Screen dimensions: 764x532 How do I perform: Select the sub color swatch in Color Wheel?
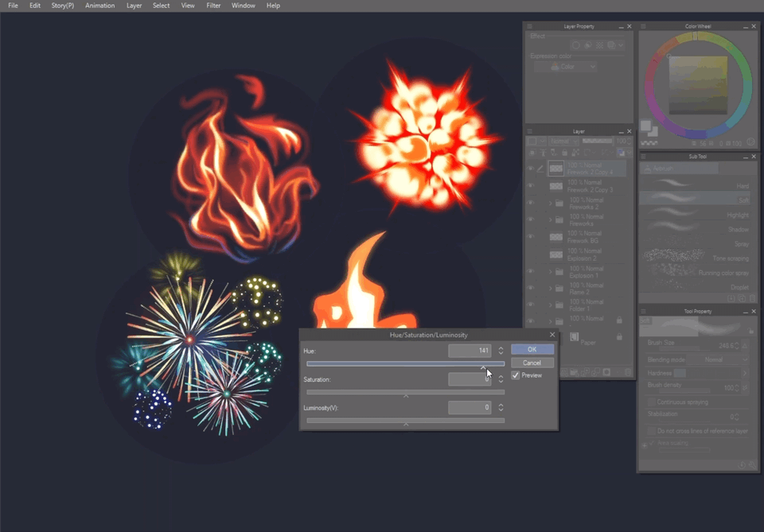[653, 131]
